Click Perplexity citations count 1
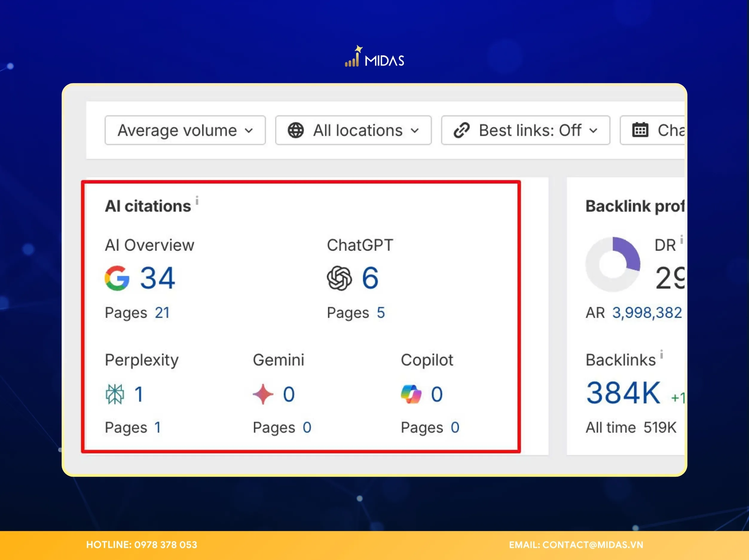Image resolution: width=749 pixels, height=560 pixels. pyautogui.click(x=139, y=394)
